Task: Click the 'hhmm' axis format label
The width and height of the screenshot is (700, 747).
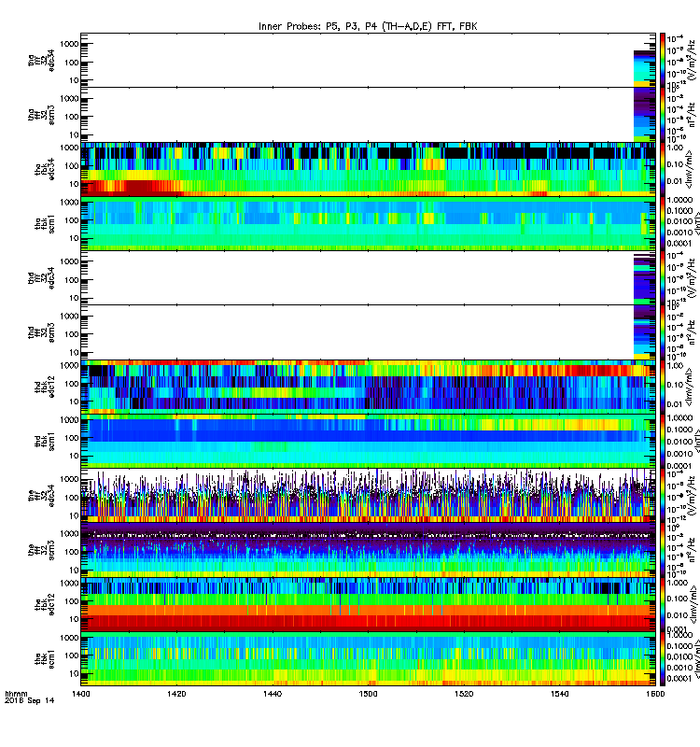Action: pos(16,694)
